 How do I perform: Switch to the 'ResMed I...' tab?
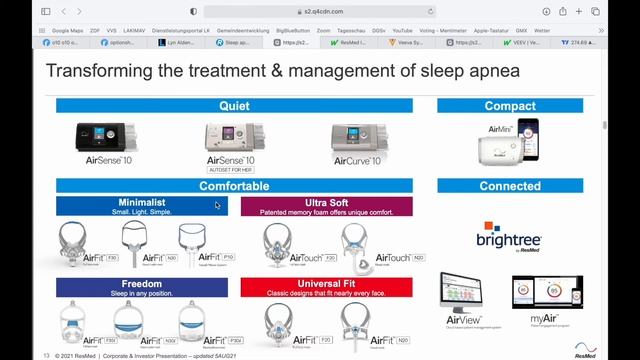pyautogui.click(x=349, y=42)
